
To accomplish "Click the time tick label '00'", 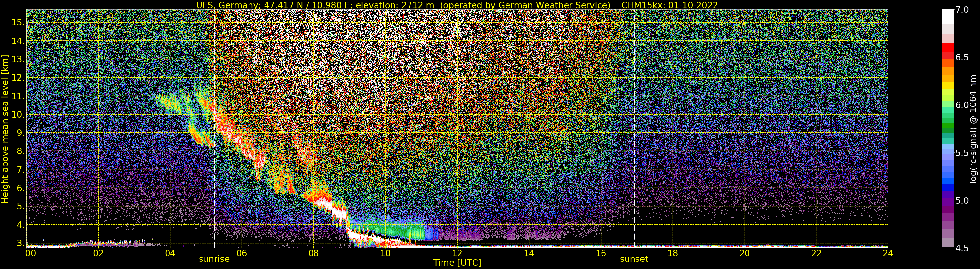I will point(30,253).
